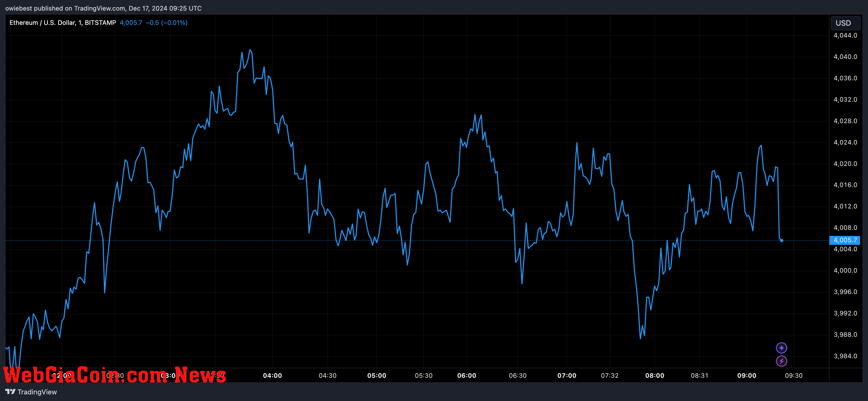Click the 04:00 time axis label
Image resolution: width=868 pixels, height=401 pixels.
pyautogui.click(x=272, y=375)
